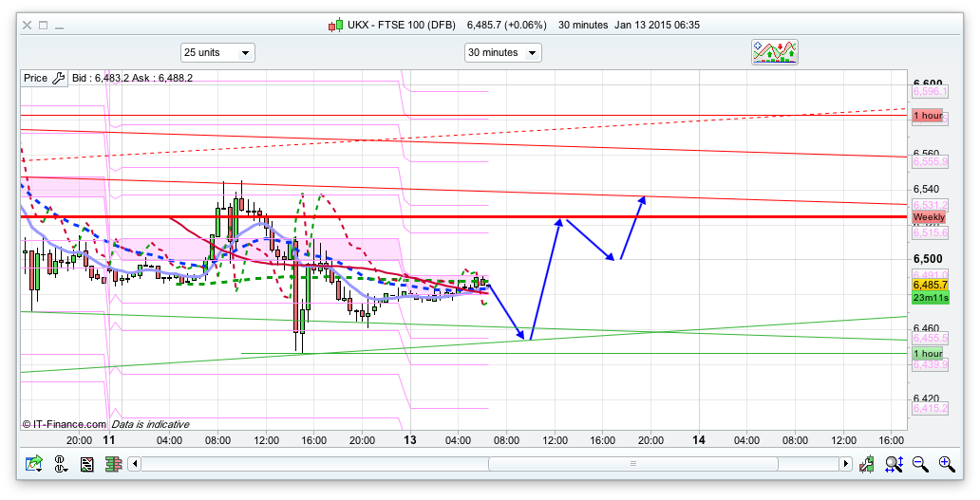980x500 pixels.
Task: Click the export chart icon in bottom-left
Action: tap(34, 464)
